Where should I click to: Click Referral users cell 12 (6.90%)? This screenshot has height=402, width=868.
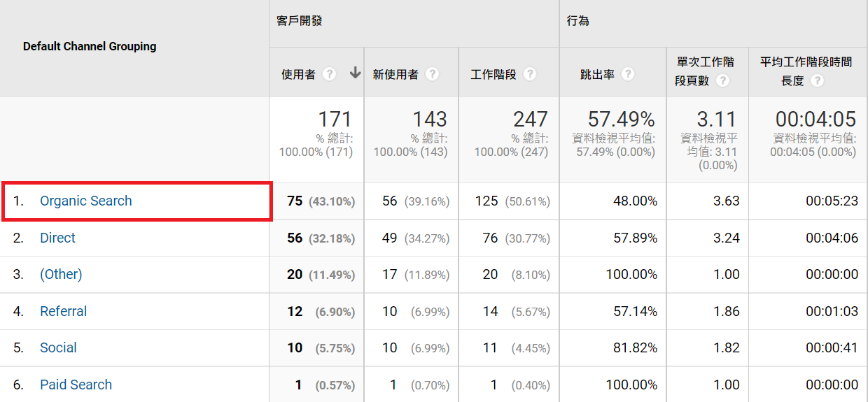tap(321, 311)
